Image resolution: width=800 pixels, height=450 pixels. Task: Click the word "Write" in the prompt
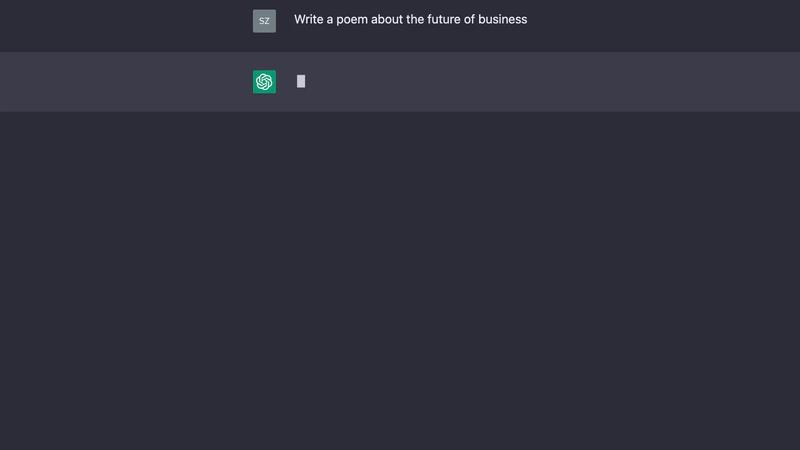(309, 19)
